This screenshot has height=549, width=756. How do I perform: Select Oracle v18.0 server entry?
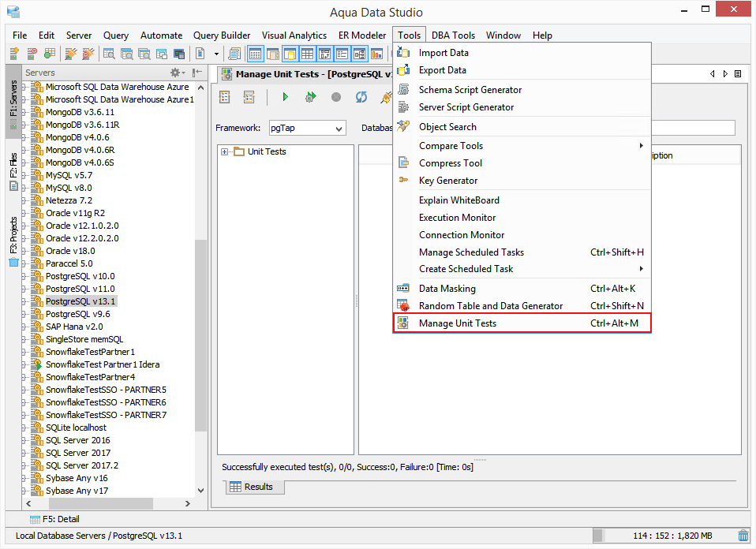(x=70, y=251)
